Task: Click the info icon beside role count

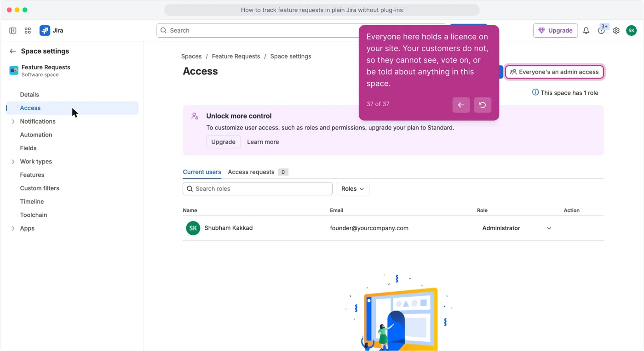Action: (535, 92)
